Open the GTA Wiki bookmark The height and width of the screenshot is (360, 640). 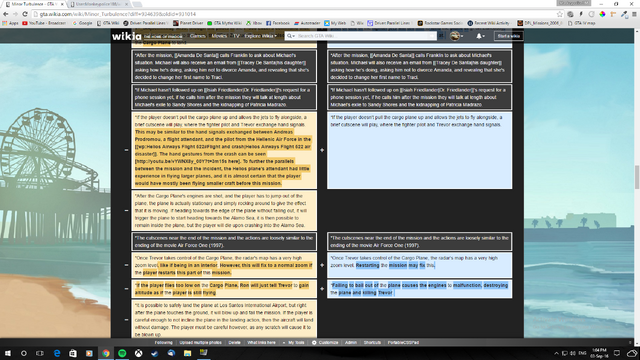click(x=108, y=23)
